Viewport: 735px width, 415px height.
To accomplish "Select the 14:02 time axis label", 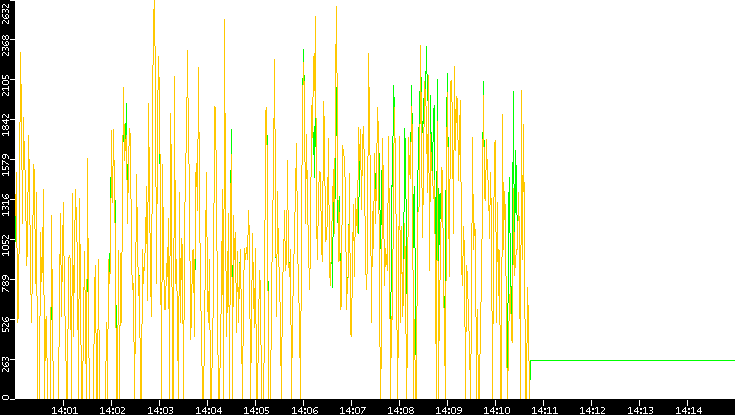I will point(112,410).
